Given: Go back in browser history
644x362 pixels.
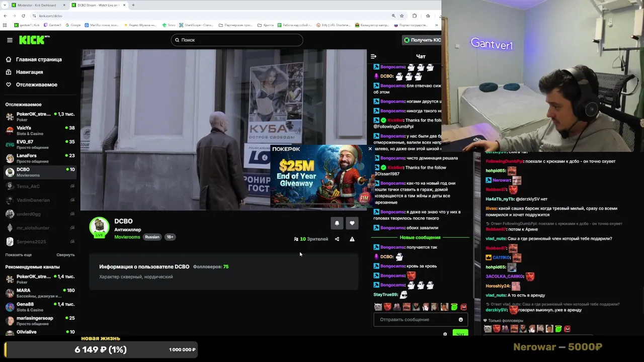Looking at the screenshot, I should [5, 16].
